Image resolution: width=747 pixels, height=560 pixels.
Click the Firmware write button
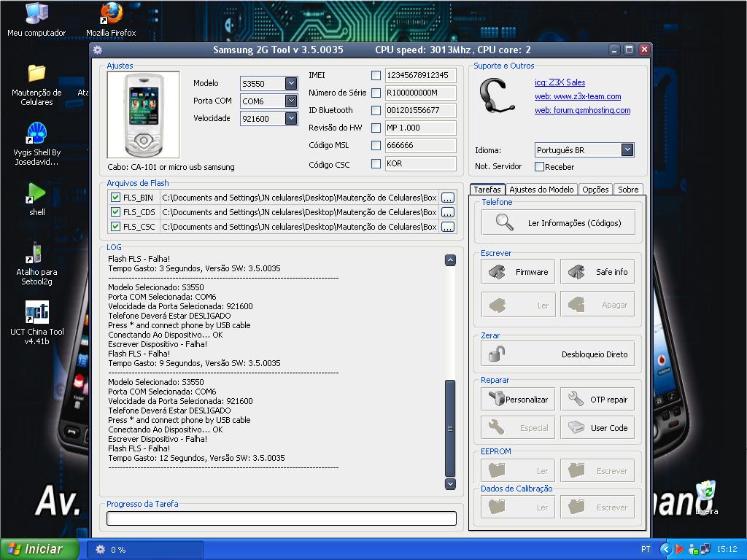pyautogui.click(x=518, y=272)
